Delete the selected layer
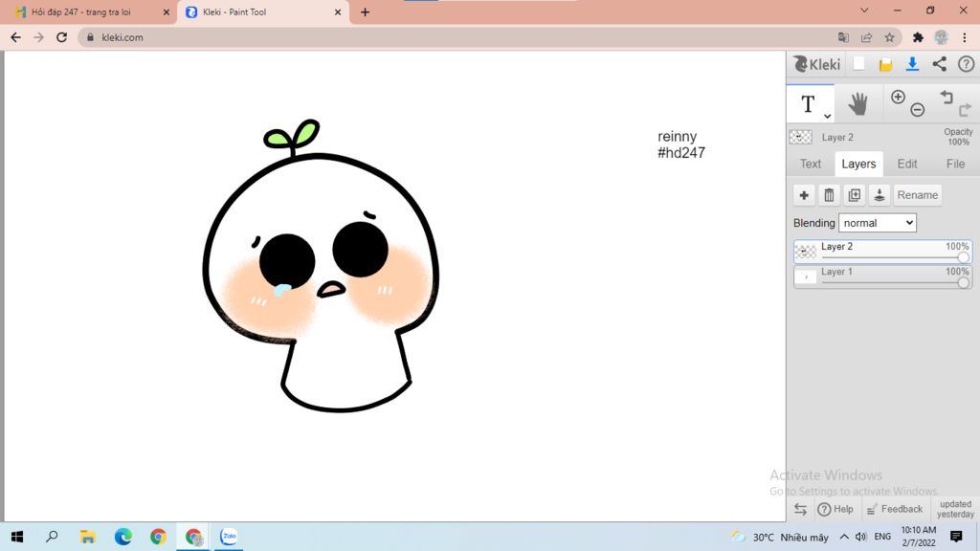Viewport: 980px width, 551px height. pos(829,195)
